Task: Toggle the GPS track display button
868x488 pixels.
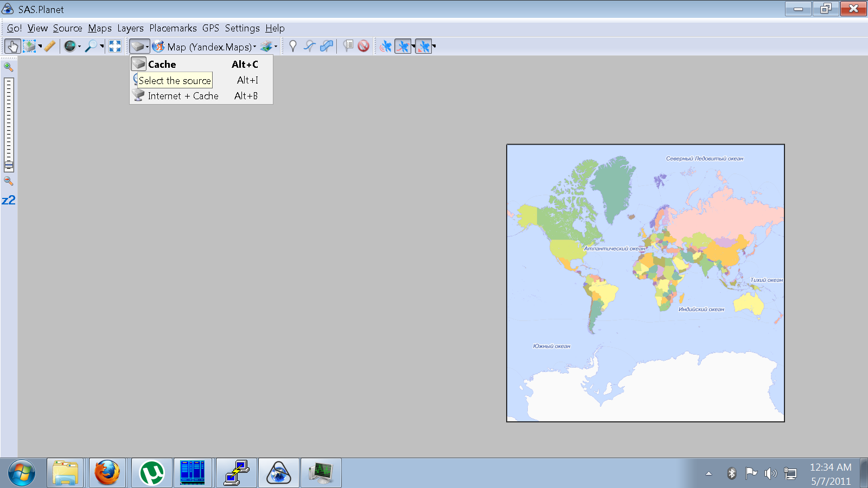Action: click(403, 47)
